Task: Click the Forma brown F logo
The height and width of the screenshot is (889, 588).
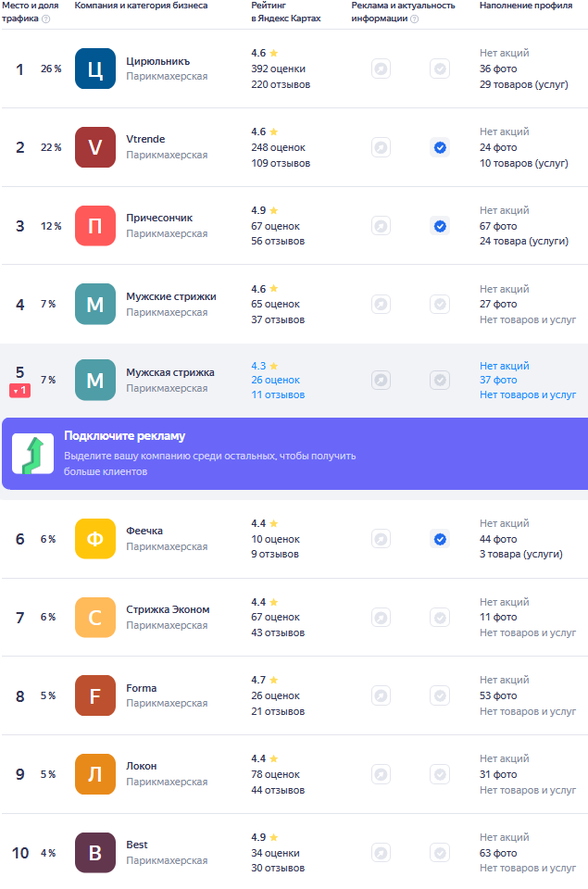Action: [x=95, y=695]
